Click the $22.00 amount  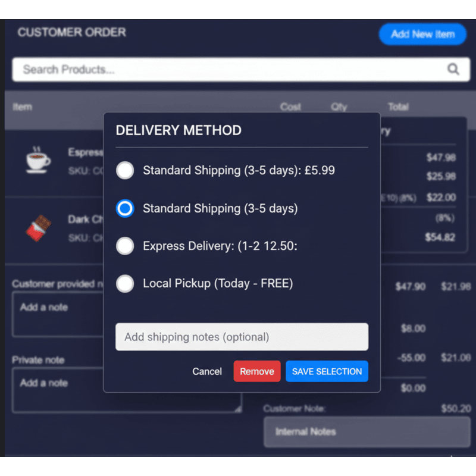pyautogui.click(x=441, y=198)
